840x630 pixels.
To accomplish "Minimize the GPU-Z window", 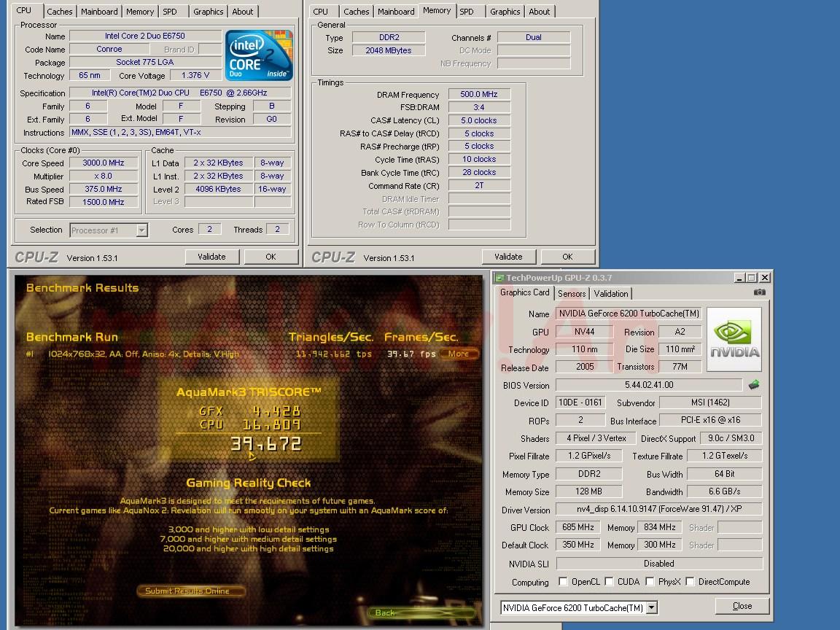I will [739, 278].
